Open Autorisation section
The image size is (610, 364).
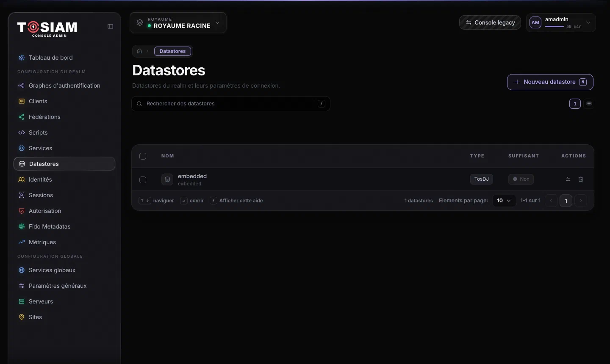pos(64,211)
